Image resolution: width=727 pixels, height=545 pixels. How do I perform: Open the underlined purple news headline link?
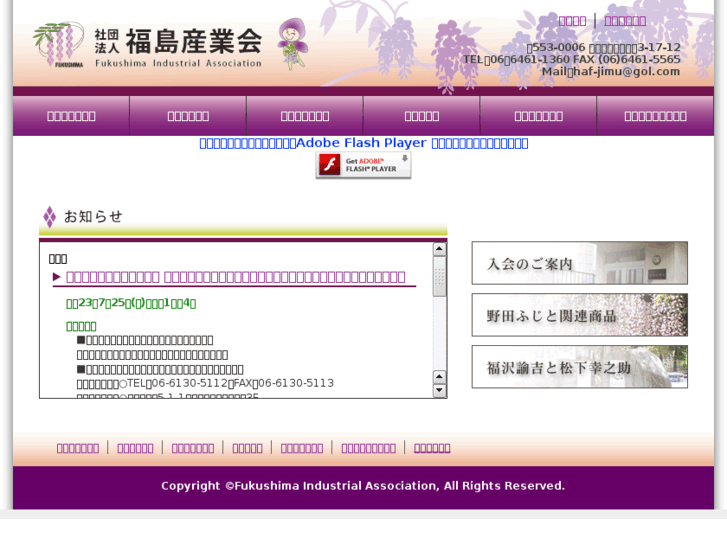click(x=236, y=277)
